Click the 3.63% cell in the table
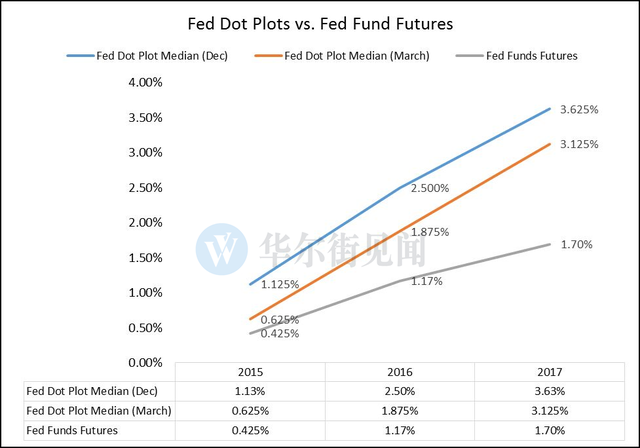Screen dimensions: 640x448 (x=549, y=391)
